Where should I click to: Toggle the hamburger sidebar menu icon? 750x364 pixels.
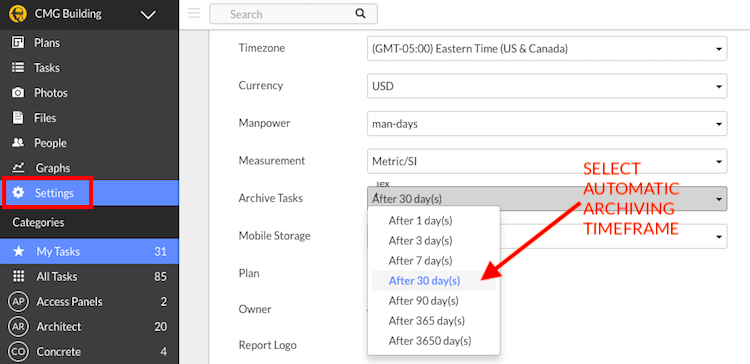coord(194,13)
